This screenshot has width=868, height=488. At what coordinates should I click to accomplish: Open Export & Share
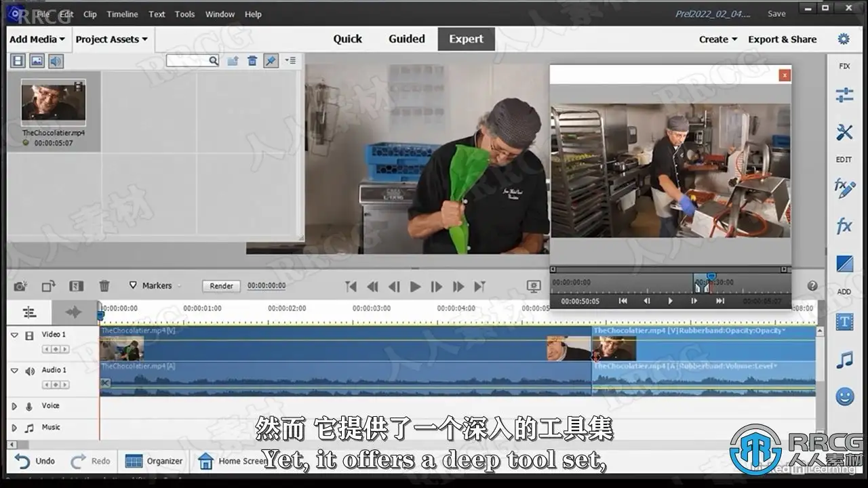coord(782,39)
